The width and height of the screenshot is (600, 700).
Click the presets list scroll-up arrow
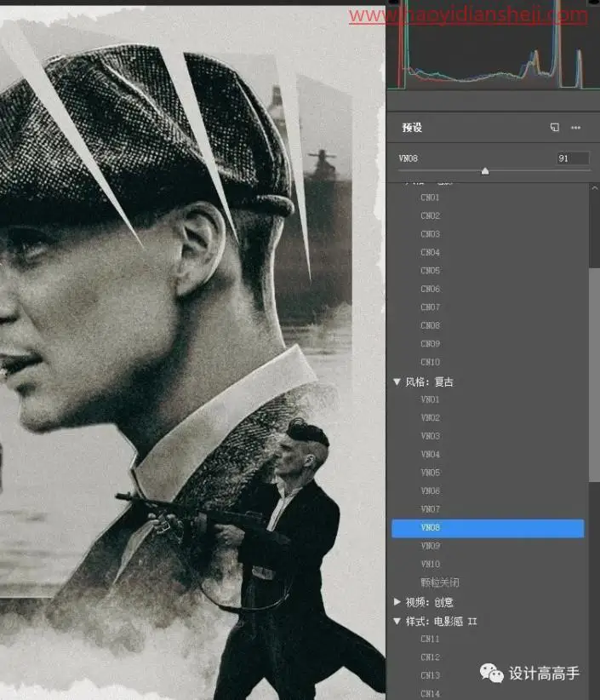click(595, 188)
